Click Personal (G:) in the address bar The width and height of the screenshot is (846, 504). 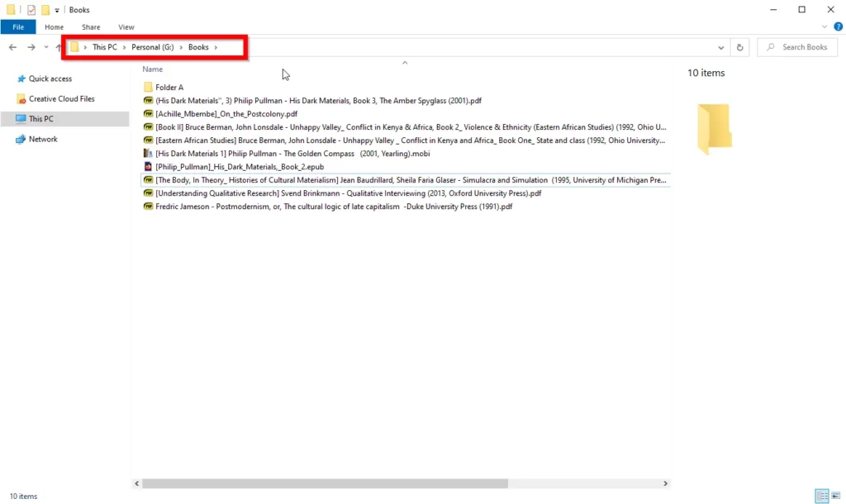(x=152, y=47)
